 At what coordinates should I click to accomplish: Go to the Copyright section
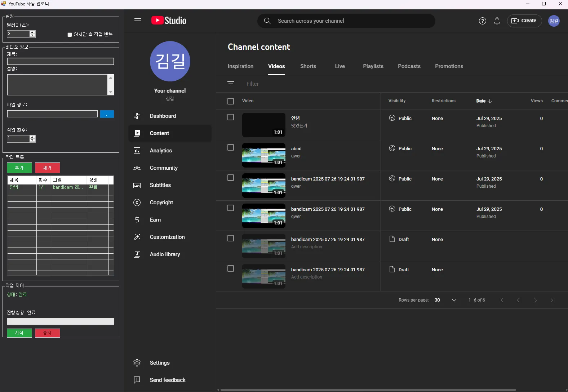161,202
